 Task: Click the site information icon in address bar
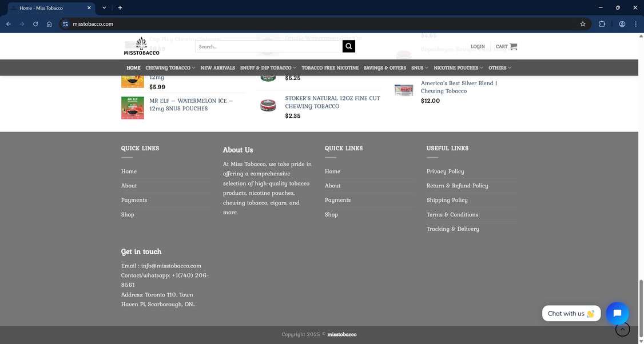(x=65, y=24)
